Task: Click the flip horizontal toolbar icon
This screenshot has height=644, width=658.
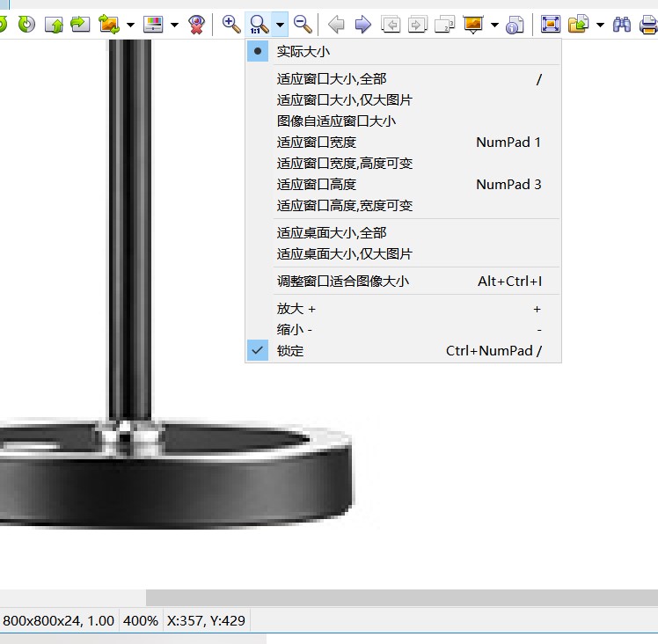Action: [80, 25]
